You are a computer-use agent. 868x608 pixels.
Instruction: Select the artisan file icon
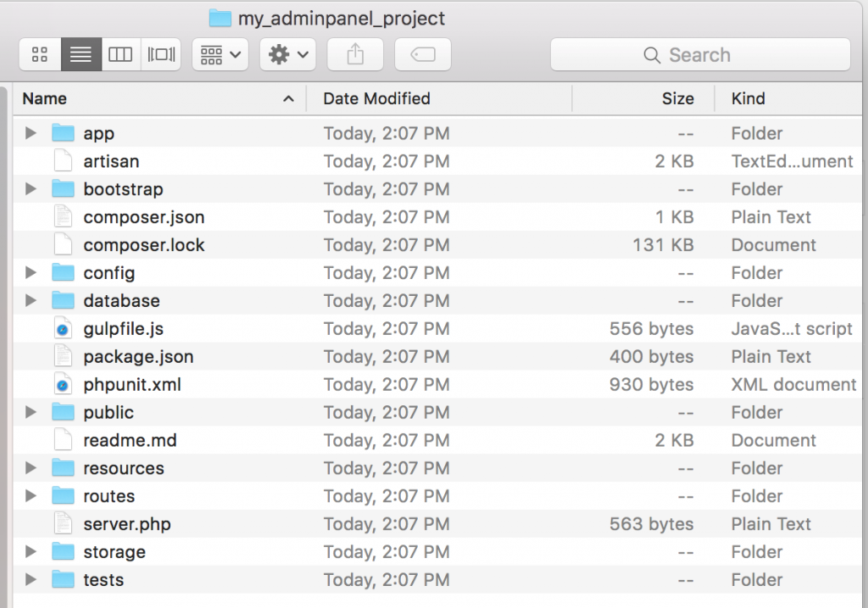(63, 161)
